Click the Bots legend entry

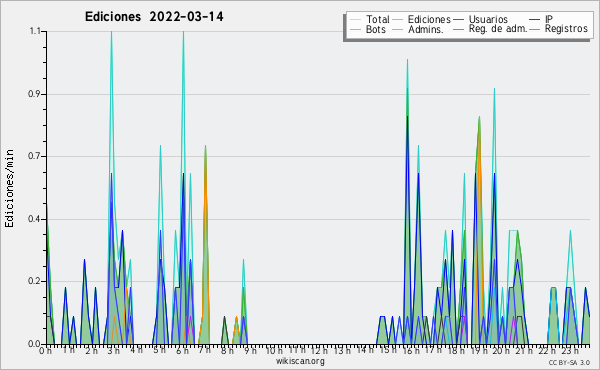(375, 29)
